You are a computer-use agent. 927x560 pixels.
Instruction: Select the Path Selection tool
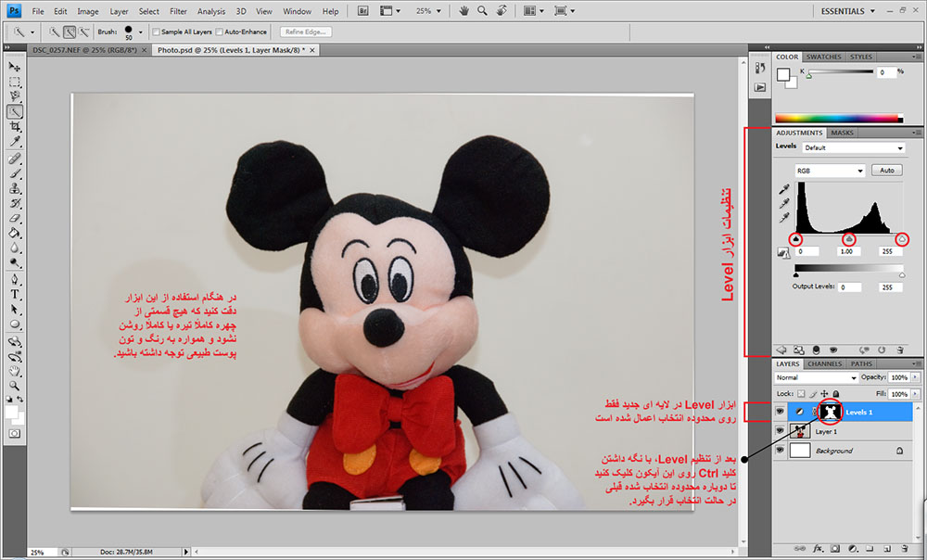(x=15, y=310)
